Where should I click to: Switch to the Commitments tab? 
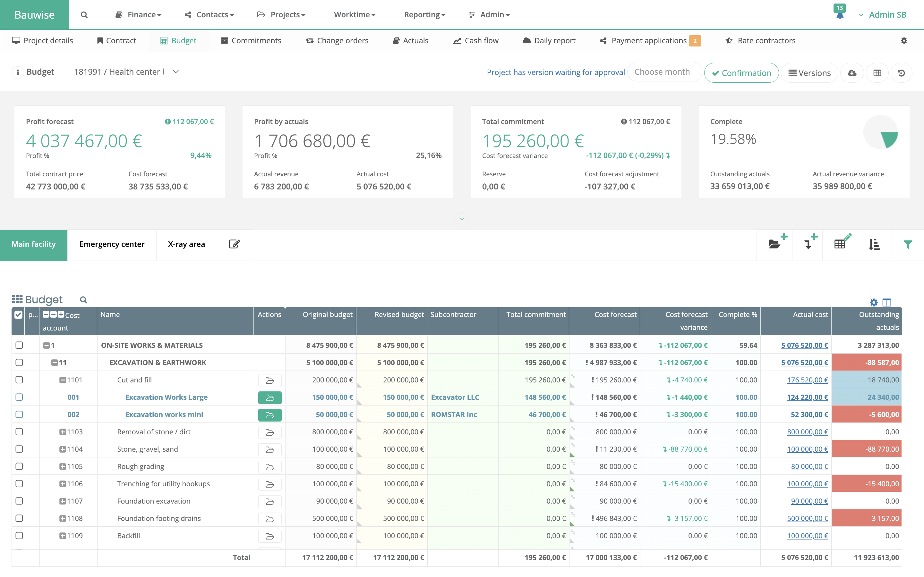(251, 40)
